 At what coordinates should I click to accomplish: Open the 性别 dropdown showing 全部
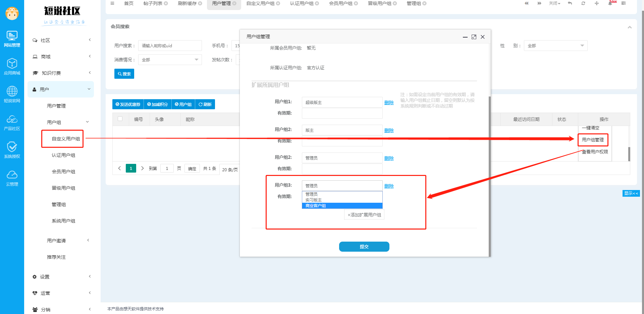tap(555, 46)
